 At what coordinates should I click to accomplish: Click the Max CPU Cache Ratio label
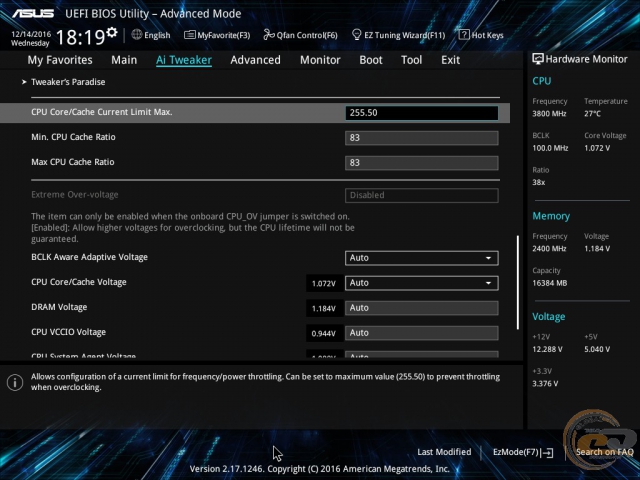click(x=73, y=162)
